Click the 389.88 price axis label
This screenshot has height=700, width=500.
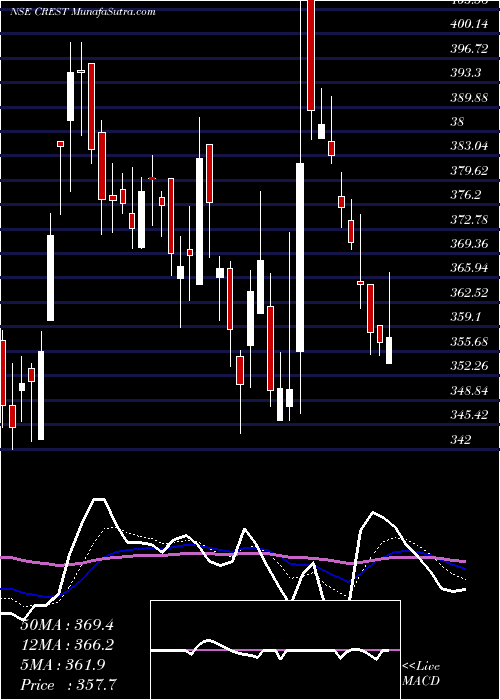click(x=469, y=98)
